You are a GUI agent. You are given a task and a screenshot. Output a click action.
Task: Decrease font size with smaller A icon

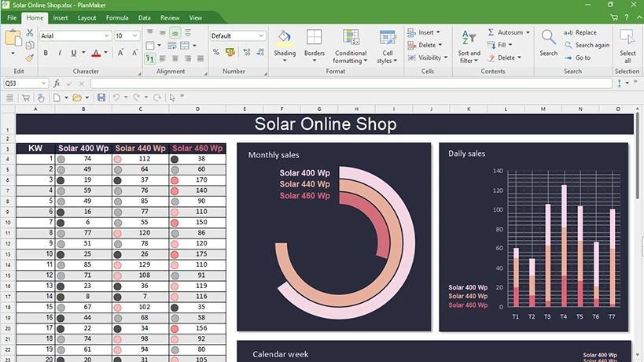click(134, 53)
